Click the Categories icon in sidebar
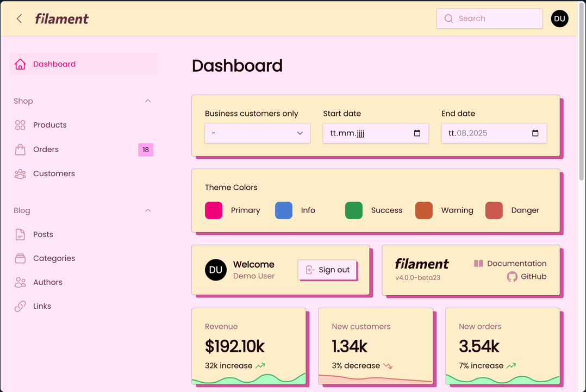This screenshot has height=392, width=586. click(20, 259)
